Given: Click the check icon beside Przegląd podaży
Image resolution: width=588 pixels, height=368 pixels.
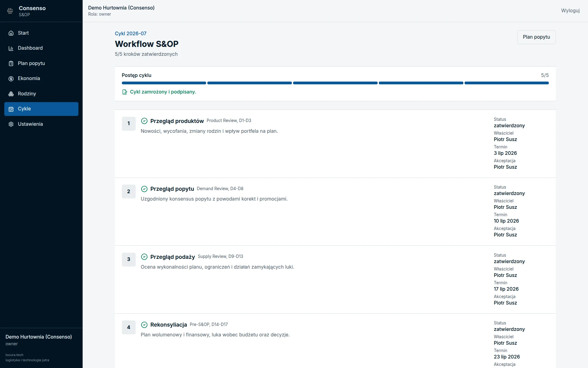Looking at the screenshot, I should pos(144,257).
